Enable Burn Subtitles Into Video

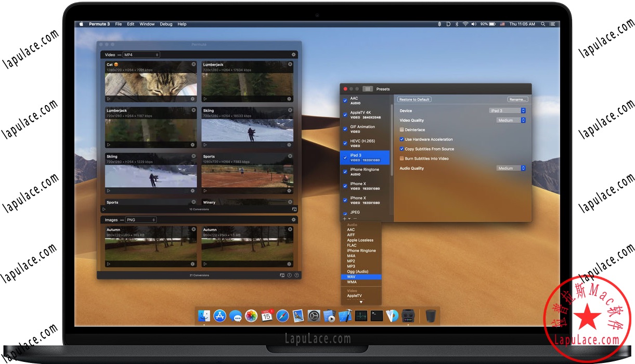click(403, 158)
